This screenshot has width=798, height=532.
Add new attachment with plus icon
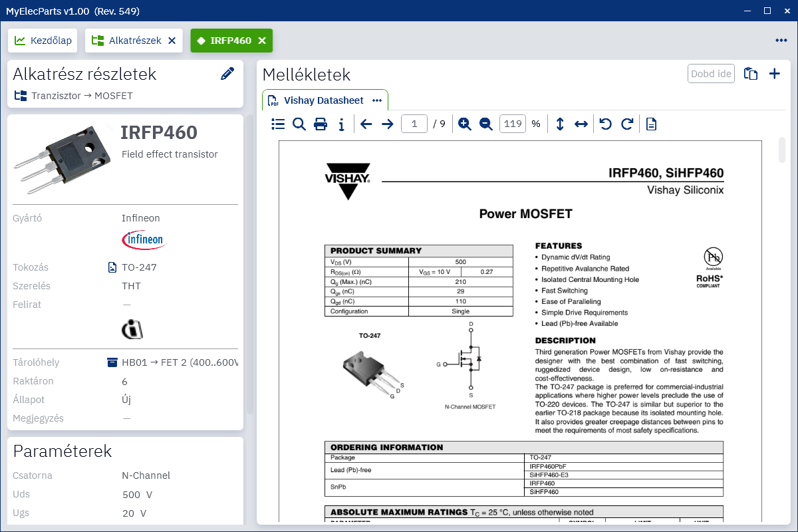click(x=774, y=74)
